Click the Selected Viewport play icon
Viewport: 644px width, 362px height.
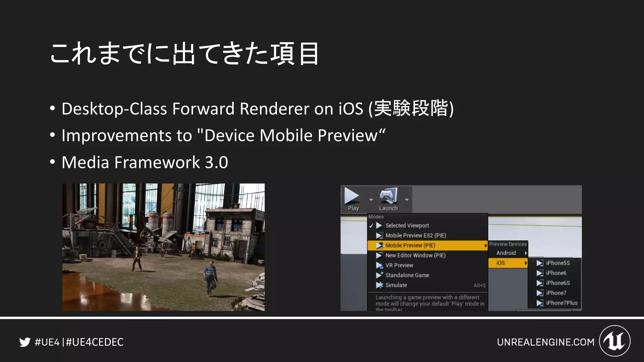pos(379,226)
